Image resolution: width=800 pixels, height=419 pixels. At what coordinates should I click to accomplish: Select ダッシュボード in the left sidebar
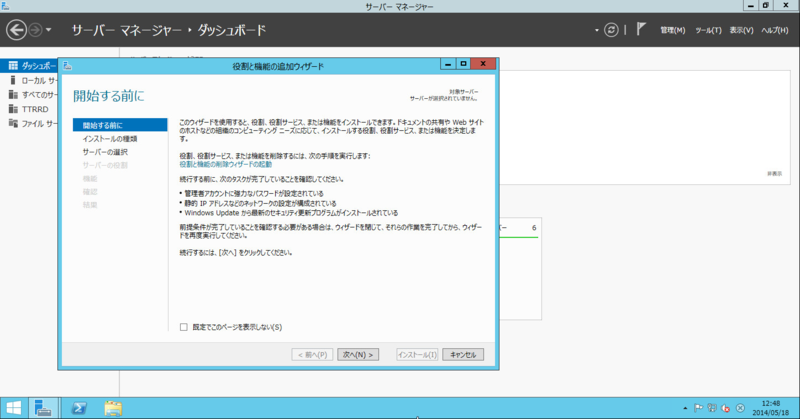pyautogui.click(x=29, y=66)
